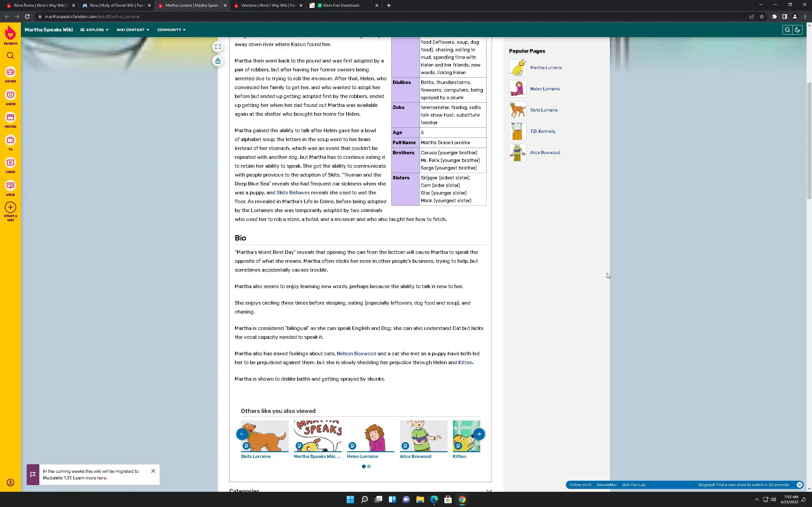Advance the carousel with next arrow
The width and height of the screenshot is (812, 507).
click(x=479, y=434)
